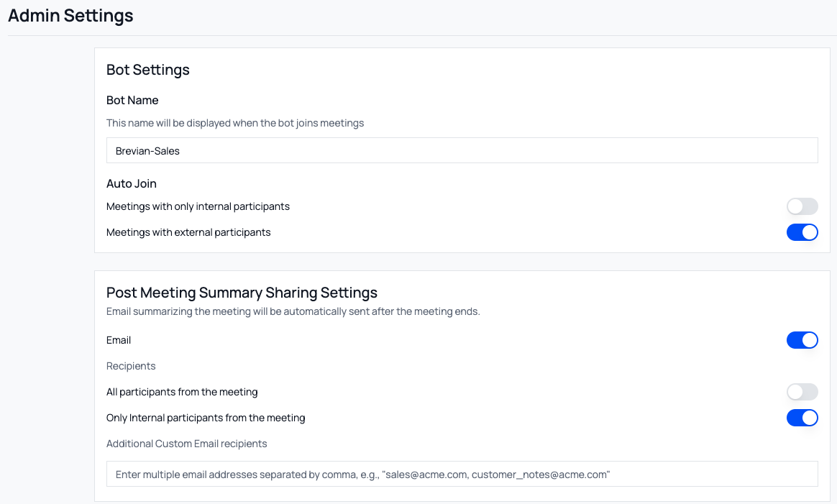This screenshot has height=504, width=837.
Task: Click the Admin Settings page heading
Action: 70,15
